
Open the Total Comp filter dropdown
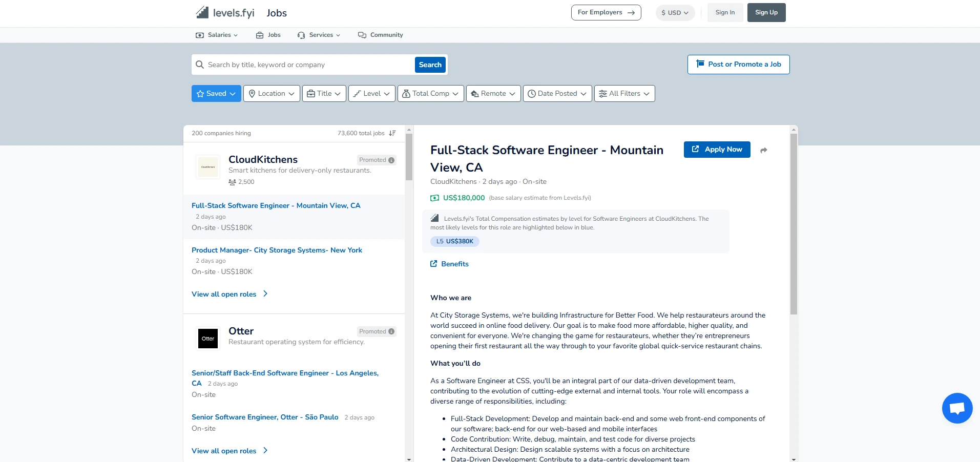pyautogui.click(x=431, y=93)
